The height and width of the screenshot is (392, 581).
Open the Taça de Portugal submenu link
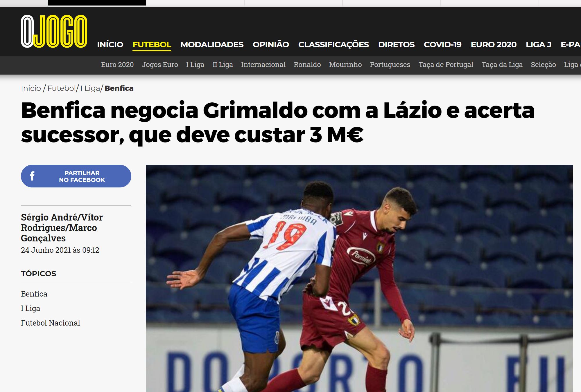pyautogui.click(x=446, y=64)
